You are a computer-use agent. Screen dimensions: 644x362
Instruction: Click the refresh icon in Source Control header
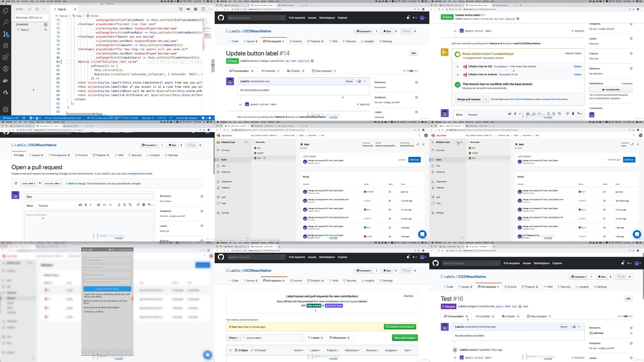click(x=37, y=9)
